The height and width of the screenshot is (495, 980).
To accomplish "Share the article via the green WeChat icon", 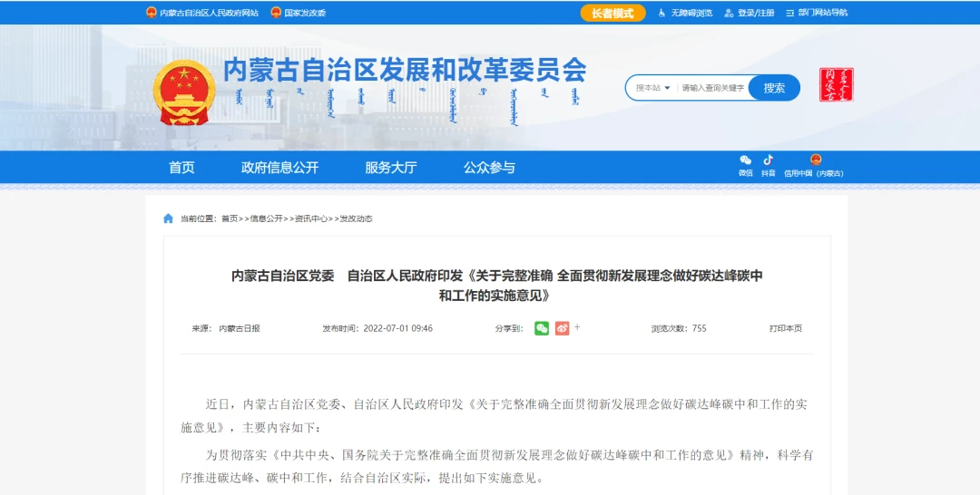I will click(x=542, y=328).
